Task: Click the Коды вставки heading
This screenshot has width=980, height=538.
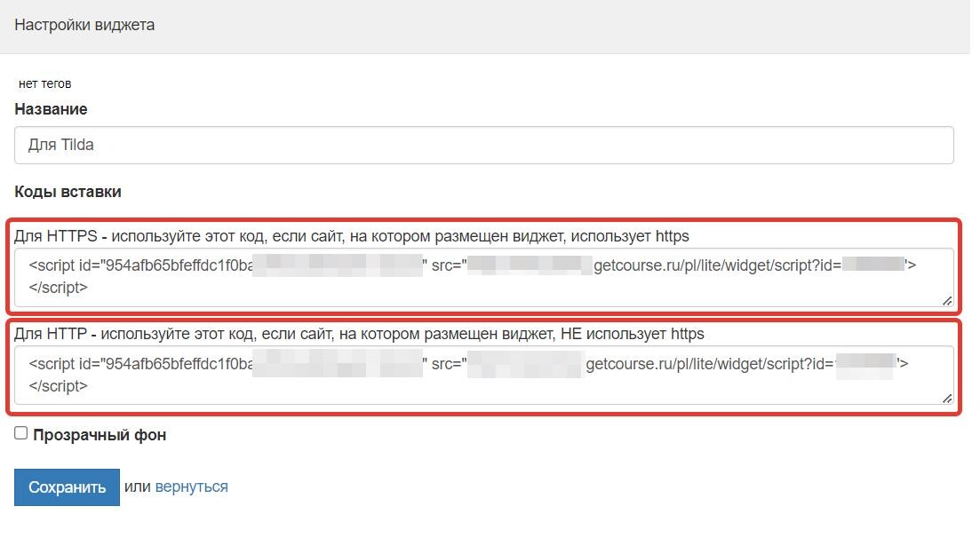Action: pyautogui.click(x=68, y=192)
